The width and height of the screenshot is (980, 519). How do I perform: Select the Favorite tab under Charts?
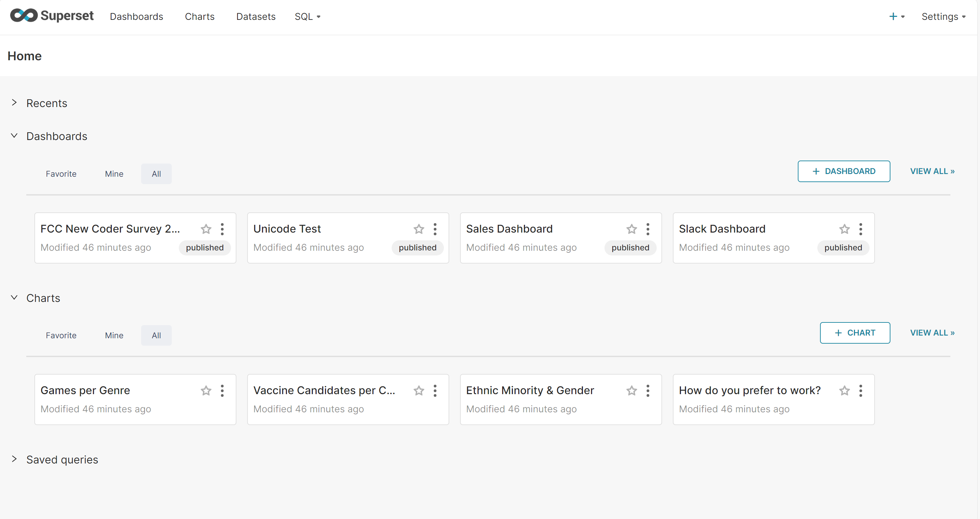(x=61, y=335)
